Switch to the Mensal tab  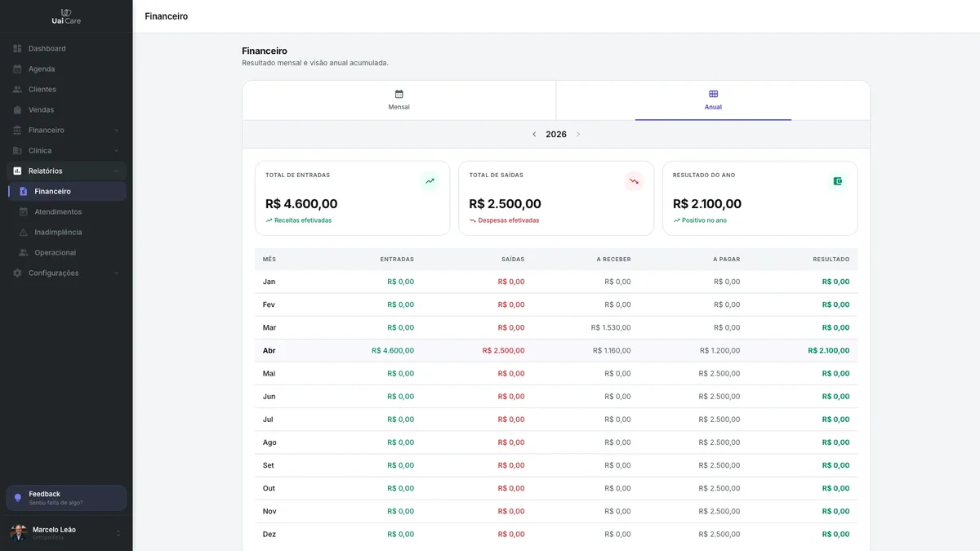[399, 100]
